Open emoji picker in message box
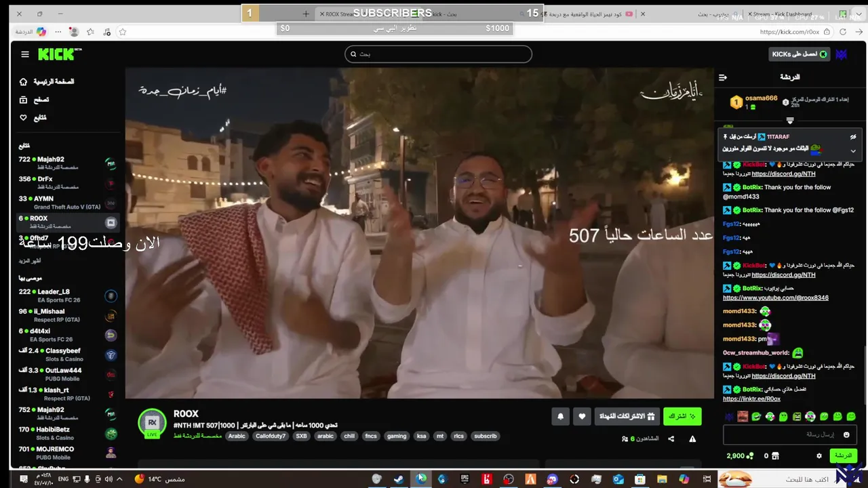The width and height of the screenshot is (868, 488). coord(846,435)
